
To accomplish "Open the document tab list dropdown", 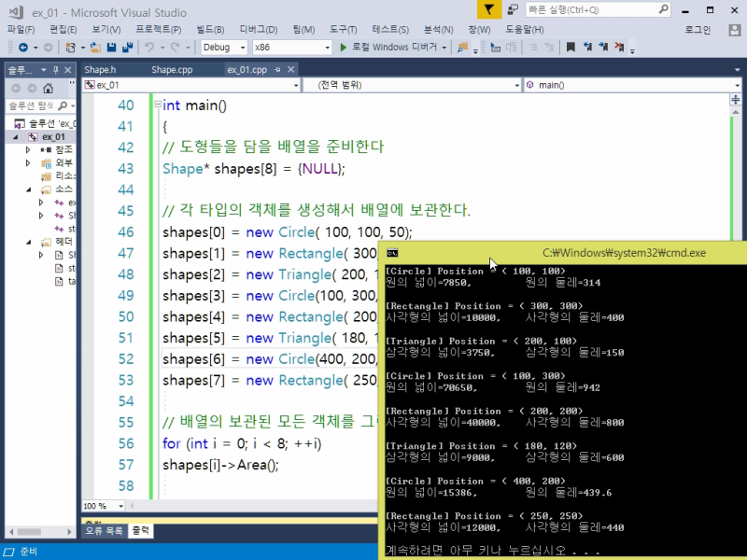I will pos(738,70).
